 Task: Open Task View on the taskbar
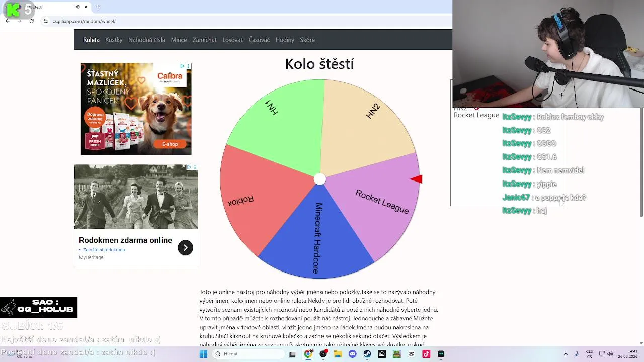[x=292, y=354]
